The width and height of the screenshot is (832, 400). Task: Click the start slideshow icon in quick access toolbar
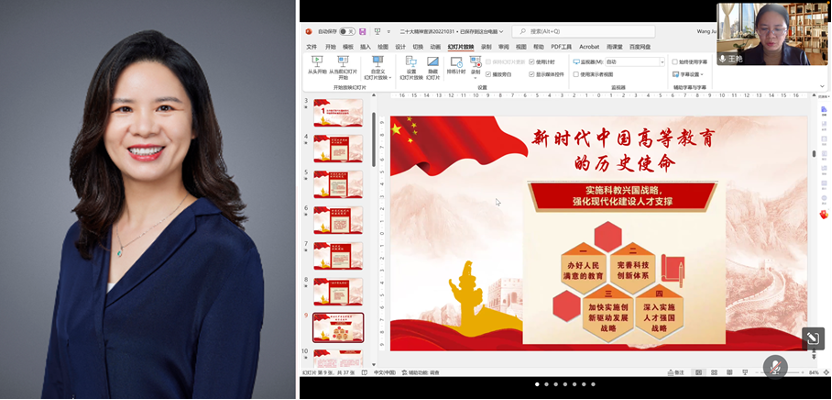pos(377,31)
